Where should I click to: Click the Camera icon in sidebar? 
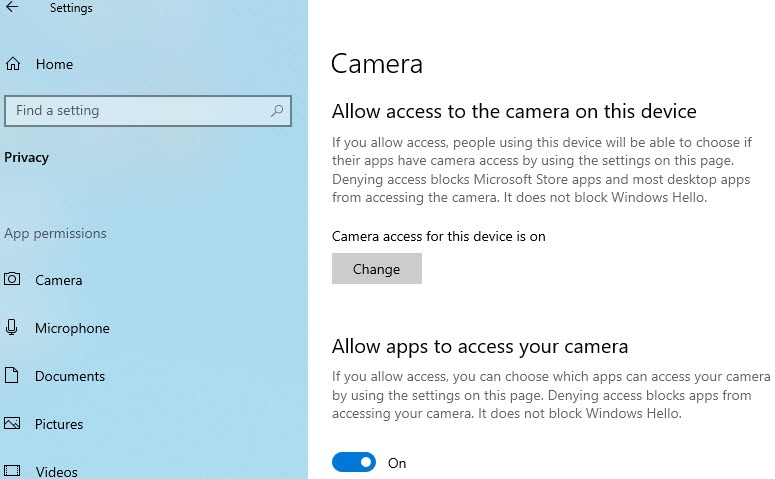point(12,280)
